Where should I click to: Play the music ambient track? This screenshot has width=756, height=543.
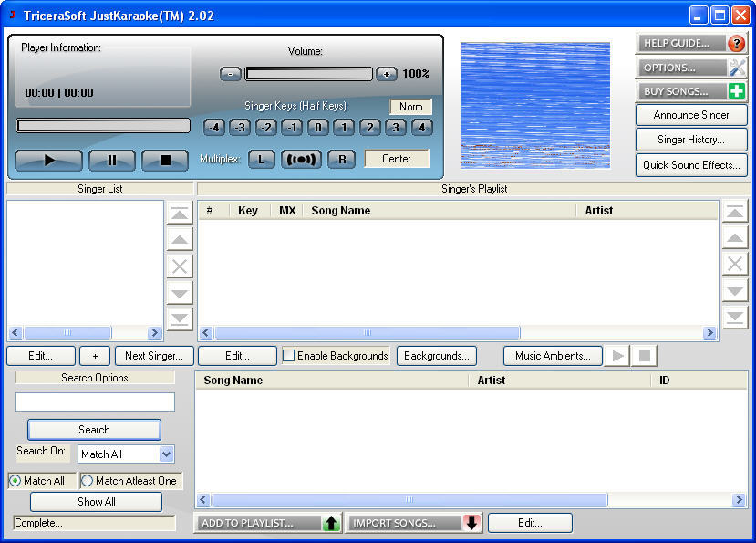[619, 356]
